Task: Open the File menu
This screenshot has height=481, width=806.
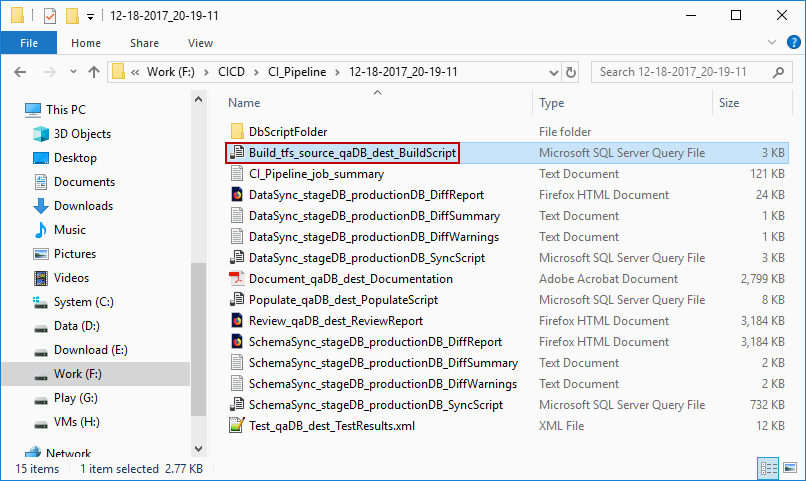Action: click(29, 43)
